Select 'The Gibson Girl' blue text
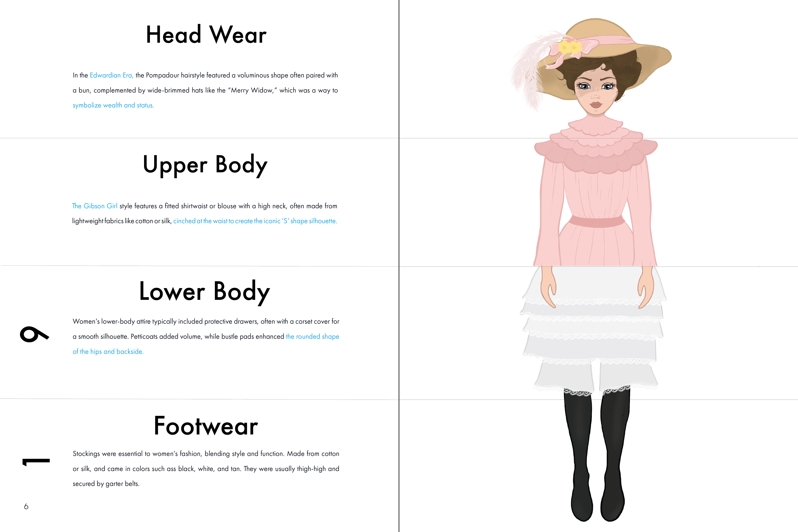The image size is (798, 532). pyautogui.click(x=95, y=206)
